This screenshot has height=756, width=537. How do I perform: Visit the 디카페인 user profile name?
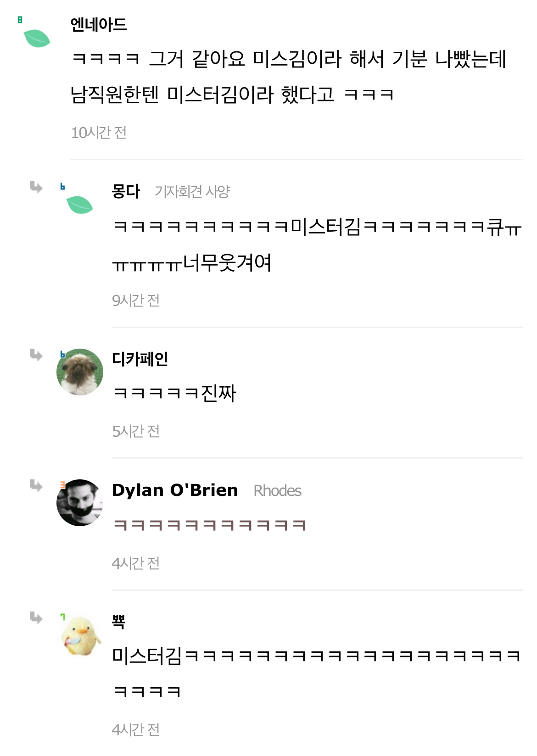click(140, 359)
